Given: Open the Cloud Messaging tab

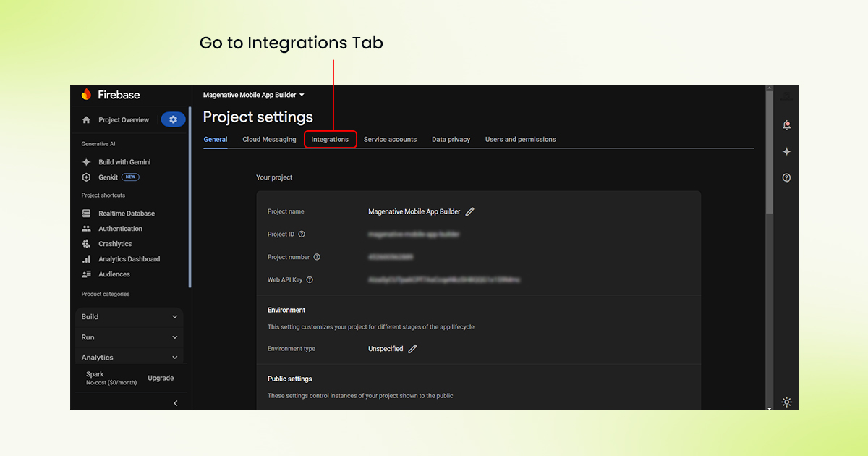Looking at the screenshot, I should point(269,139).
